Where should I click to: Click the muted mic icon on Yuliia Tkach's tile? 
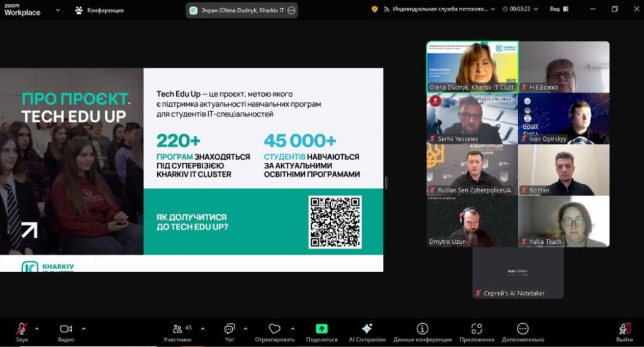[x=524, y=241]
